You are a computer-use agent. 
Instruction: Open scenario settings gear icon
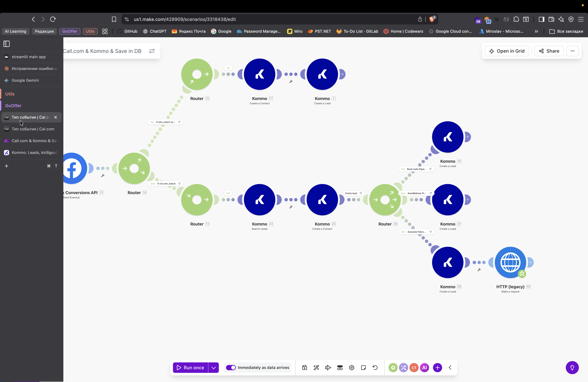351,368
